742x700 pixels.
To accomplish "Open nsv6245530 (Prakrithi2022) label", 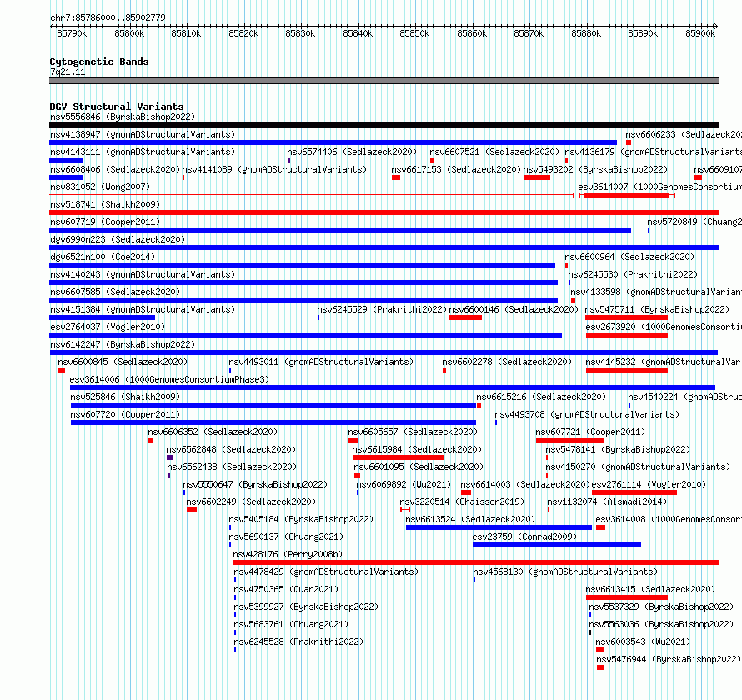I will click(x=633, y=274).
